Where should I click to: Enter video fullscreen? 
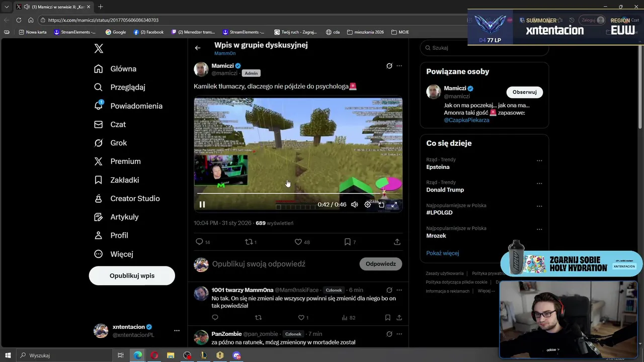394,205
